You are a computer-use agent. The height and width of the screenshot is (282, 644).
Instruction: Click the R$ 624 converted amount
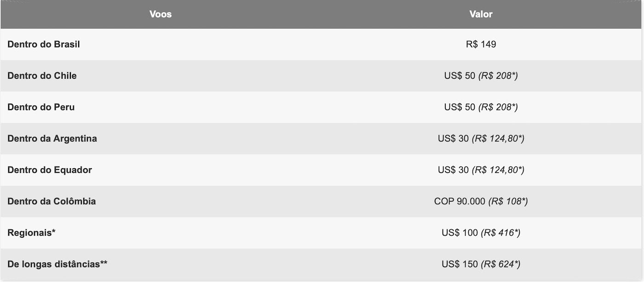click(500, 264)
